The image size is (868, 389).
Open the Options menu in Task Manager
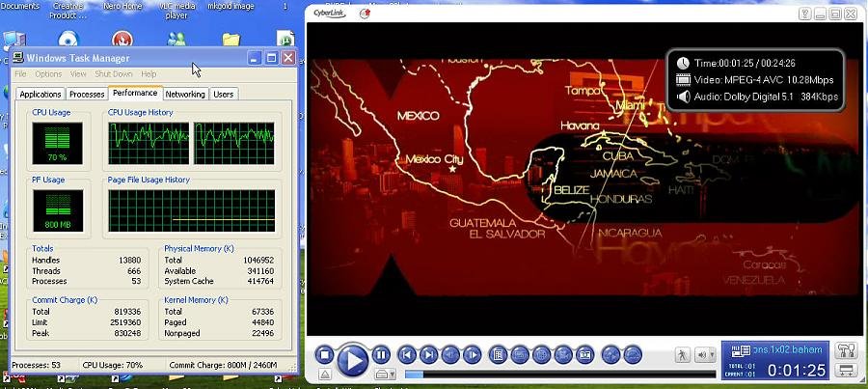(x=48, y=74)
